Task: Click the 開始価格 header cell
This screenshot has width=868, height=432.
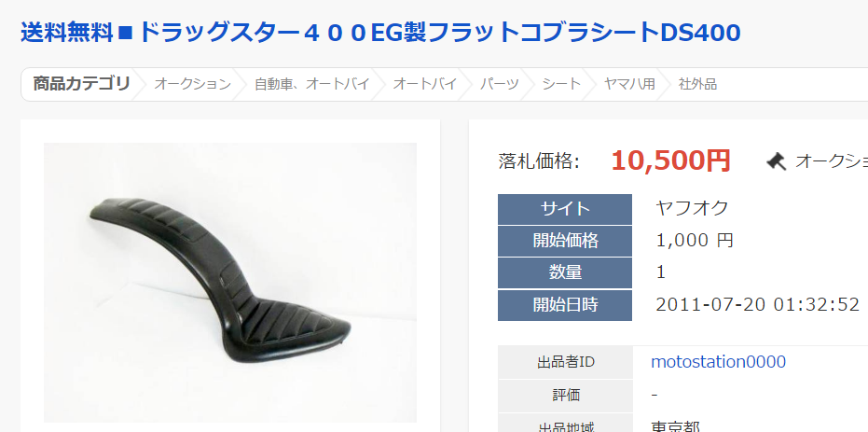Action: 565,241
